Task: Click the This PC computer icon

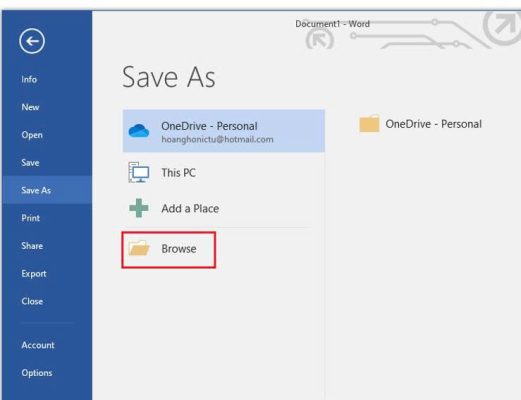Action: click(139, 172)
